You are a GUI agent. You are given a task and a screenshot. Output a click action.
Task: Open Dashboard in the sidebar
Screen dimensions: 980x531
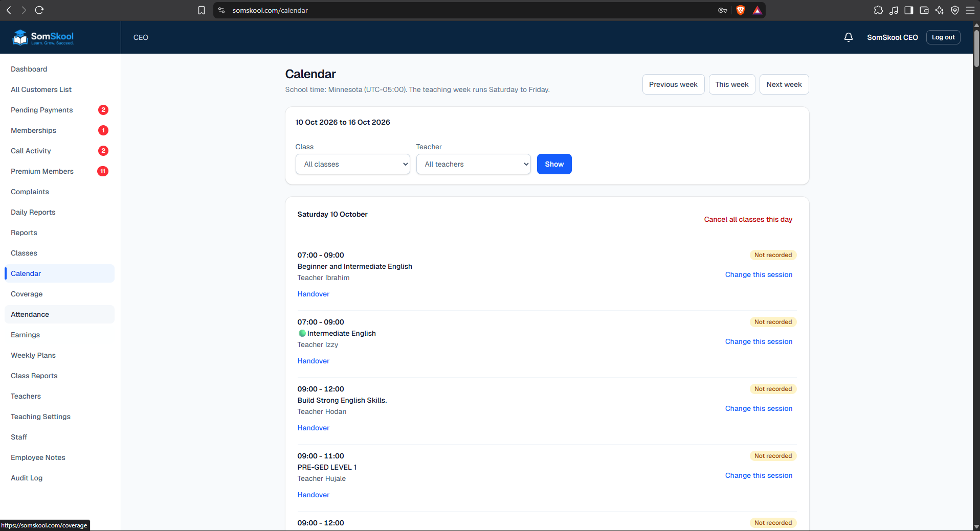[59, 69]
